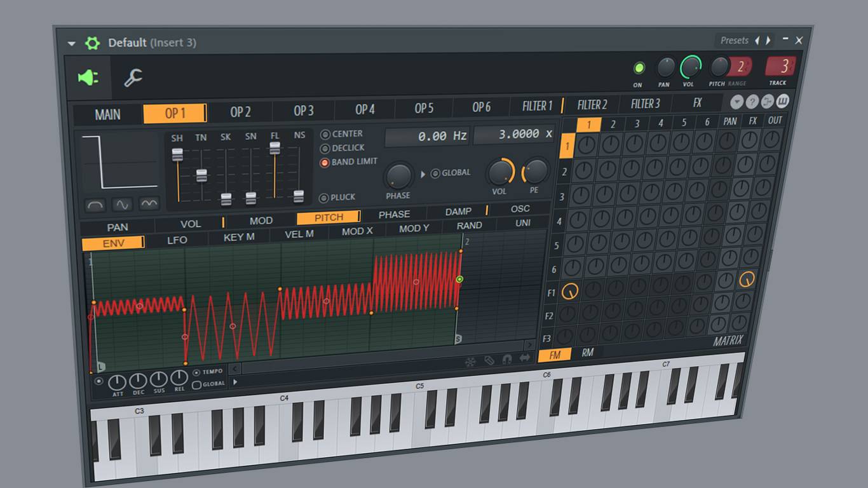Click the tag icon under the envelope
The image size is (868, 488).
pyautogui.click(x=489, y=360)
